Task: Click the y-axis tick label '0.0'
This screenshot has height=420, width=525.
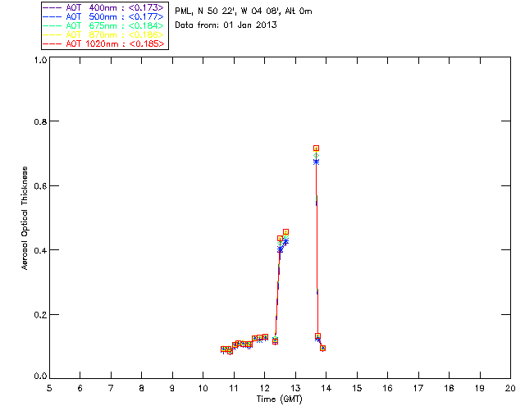Action: point(40,377)
